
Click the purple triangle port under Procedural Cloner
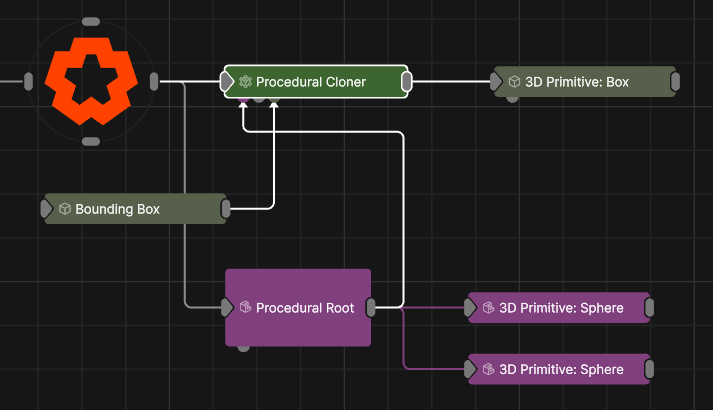[x=243, y=99]
